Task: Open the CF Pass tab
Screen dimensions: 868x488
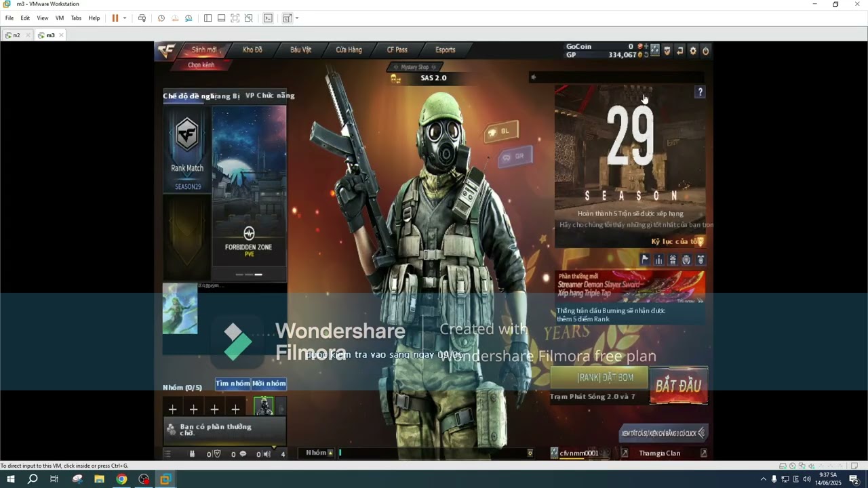Action: click(x=397, y=50)
